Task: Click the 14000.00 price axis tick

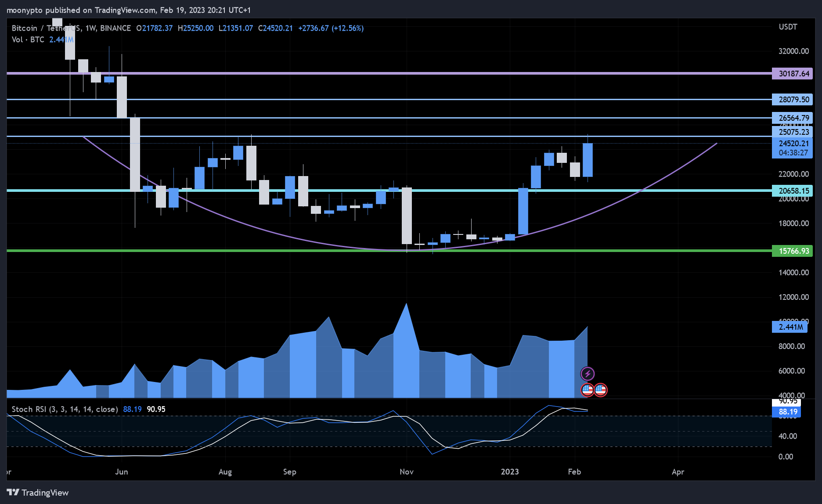Action: tap(793, 272)
